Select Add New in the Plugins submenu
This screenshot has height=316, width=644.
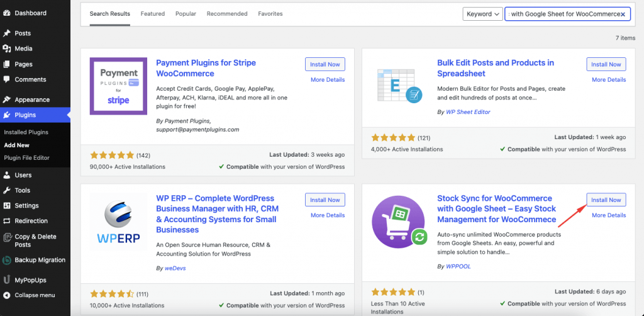(x=17, y=145)
